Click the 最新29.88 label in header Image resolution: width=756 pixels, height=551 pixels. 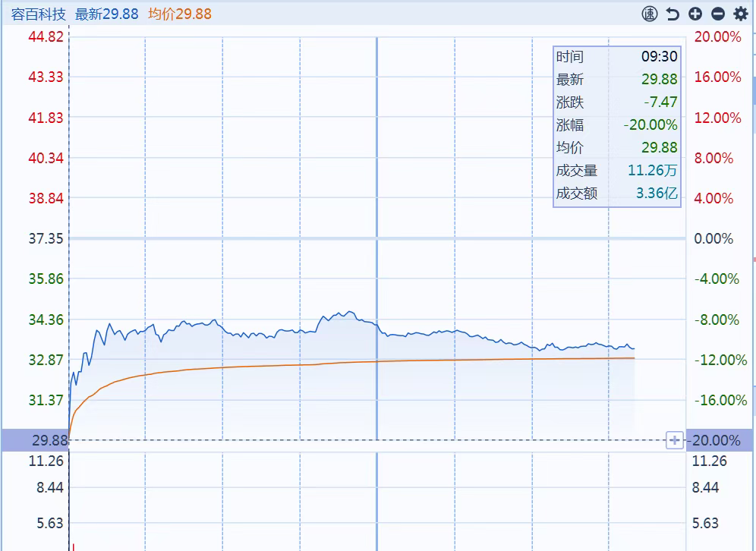click(x=106, y=14)
